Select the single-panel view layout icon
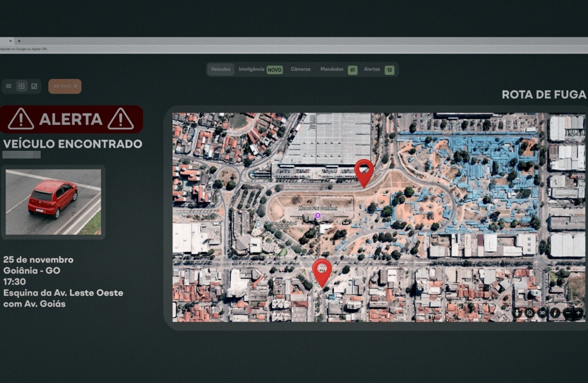 tap(34, 86)
